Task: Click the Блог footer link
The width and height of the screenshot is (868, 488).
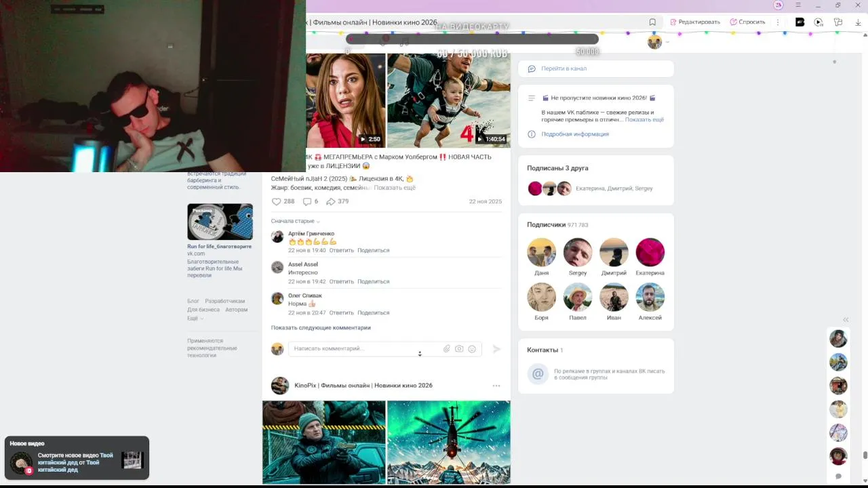Action: (x=193, y=301)
